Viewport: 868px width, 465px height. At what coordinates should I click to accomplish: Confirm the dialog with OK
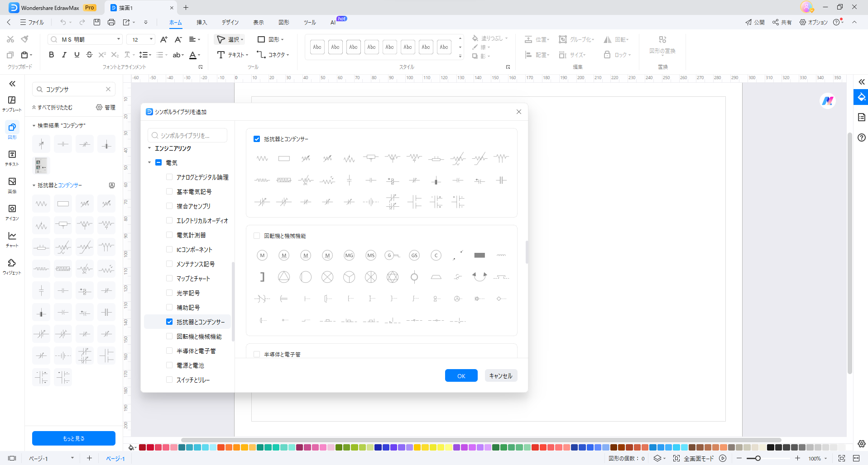[x=461, y=375]
